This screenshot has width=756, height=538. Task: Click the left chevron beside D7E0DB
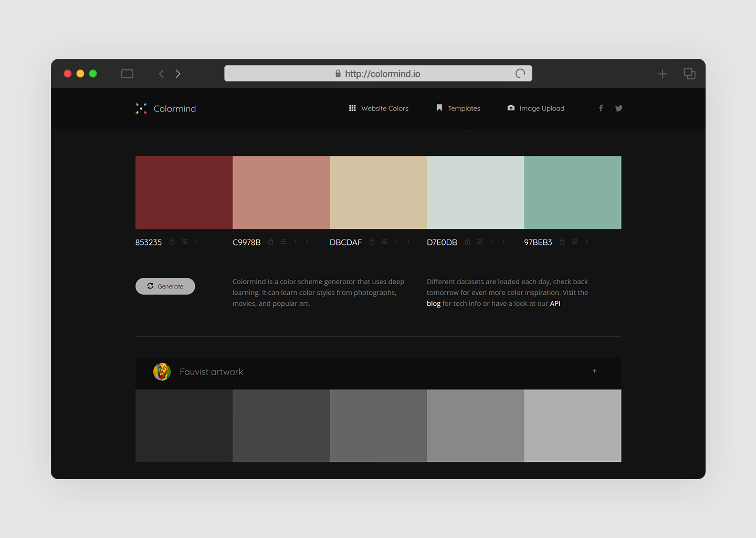pos(491,242)
